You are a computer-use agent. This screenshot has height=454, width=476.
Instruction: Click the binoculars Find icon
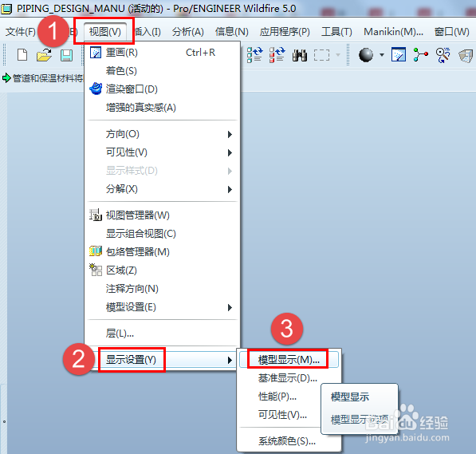click(300, 55)
